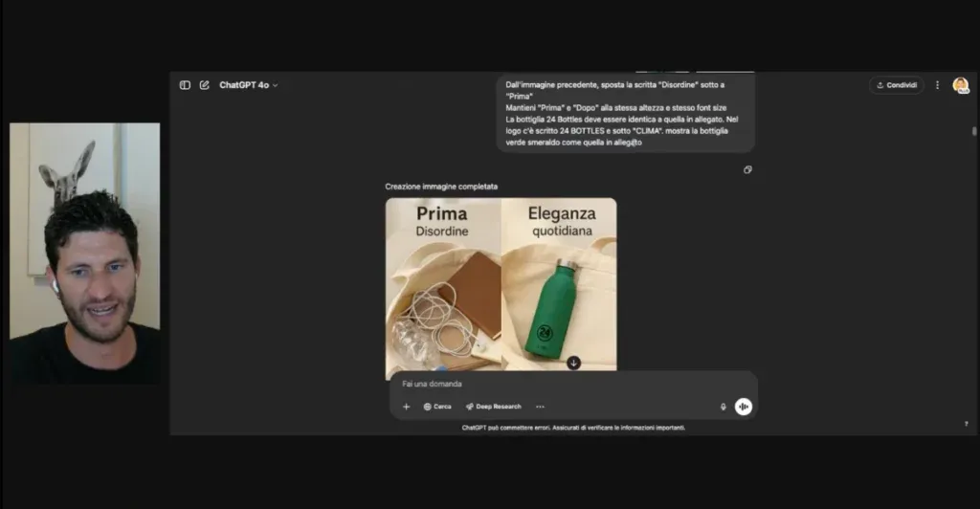Viewport: 980px width, 509px height.
Task: Click the user prompt message bubble
Action: pyautogui.click(x=626, y=113)
